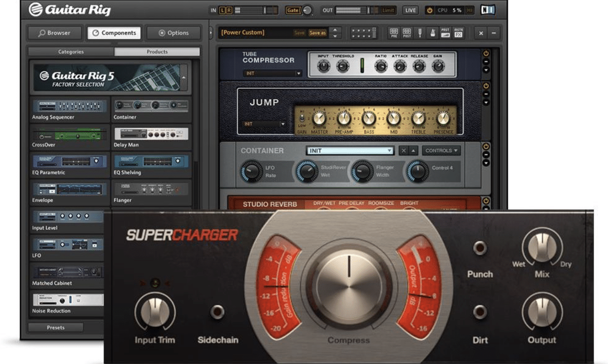
Task: Collapse all rack modules with minus icon
Action: [x=493, y=33]
